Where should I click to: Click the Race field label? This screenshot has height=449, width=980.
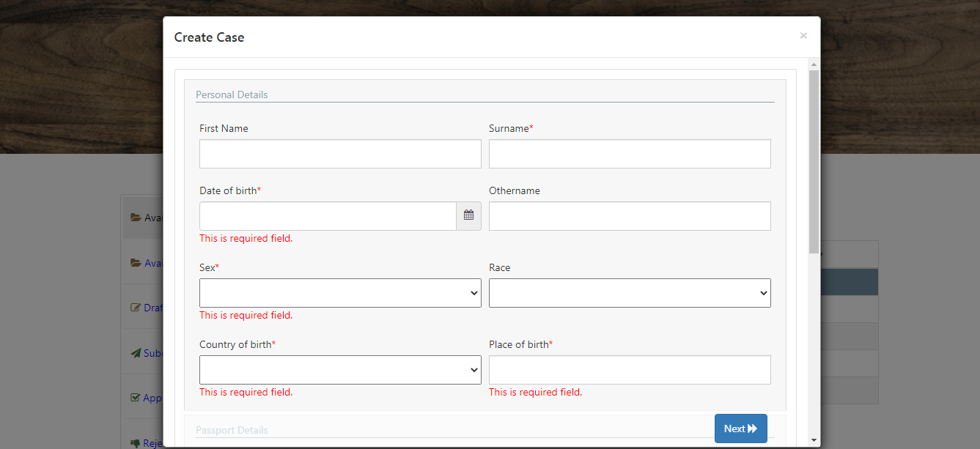pos(500,267)
